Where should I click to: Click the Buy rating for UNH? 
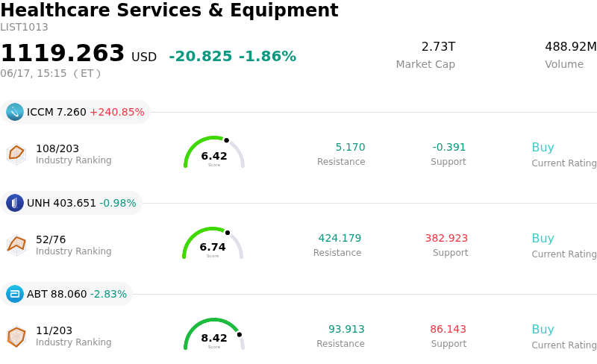tap(543, 239)
